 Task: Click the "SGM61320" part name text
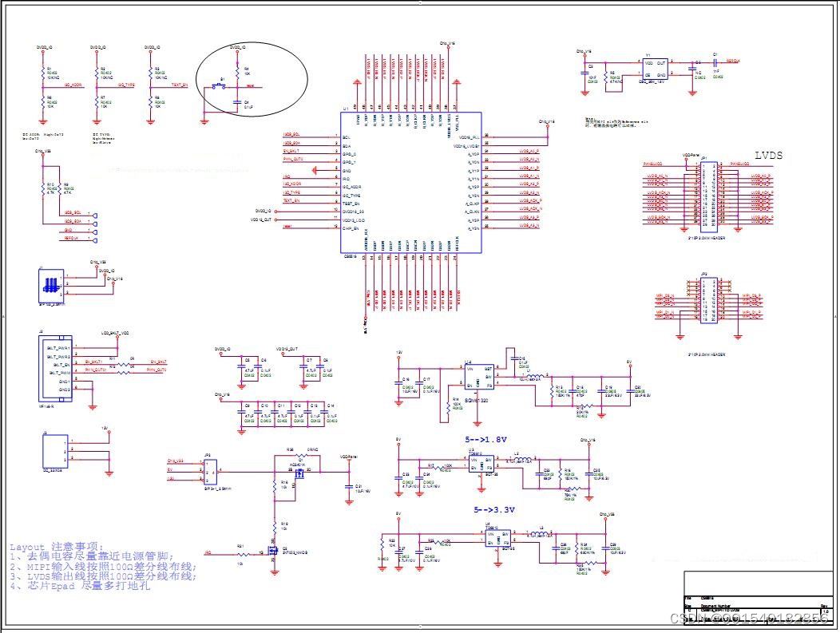click(x=477, y=401)
